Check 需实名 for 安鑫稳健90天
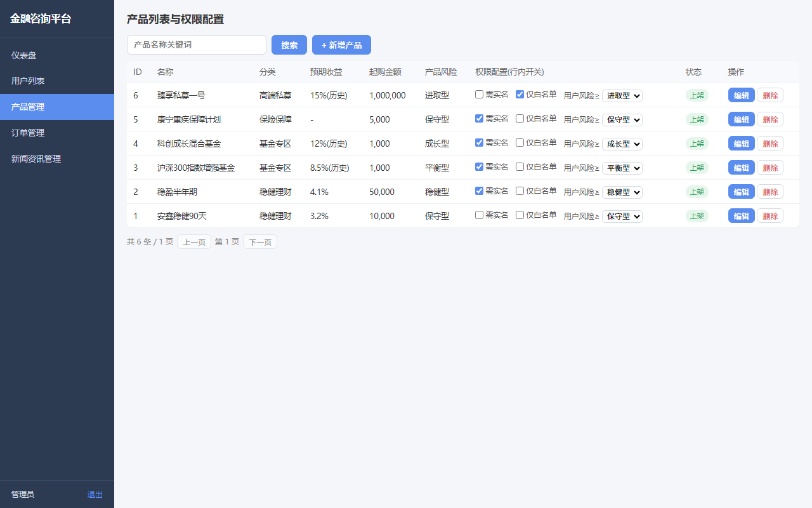The image size is (812, 508). pos(480,215)
